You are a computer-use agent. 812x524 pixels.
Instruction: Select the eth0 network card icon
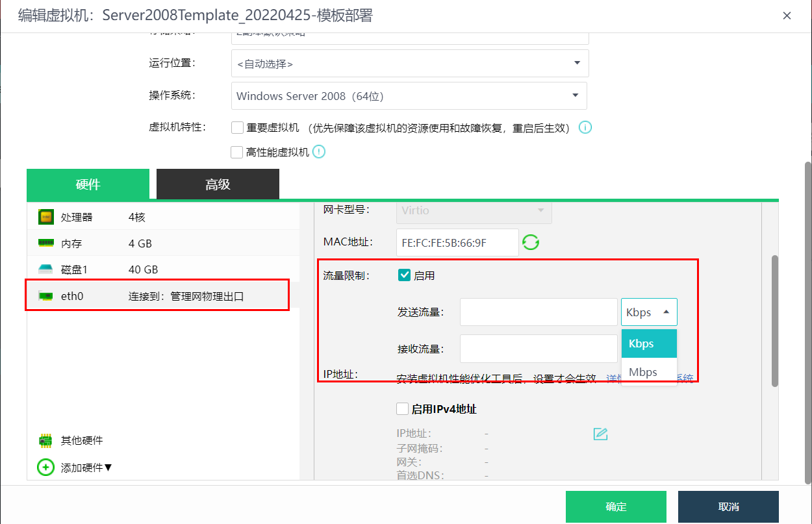pyautogui.click(x=45, y=296)
